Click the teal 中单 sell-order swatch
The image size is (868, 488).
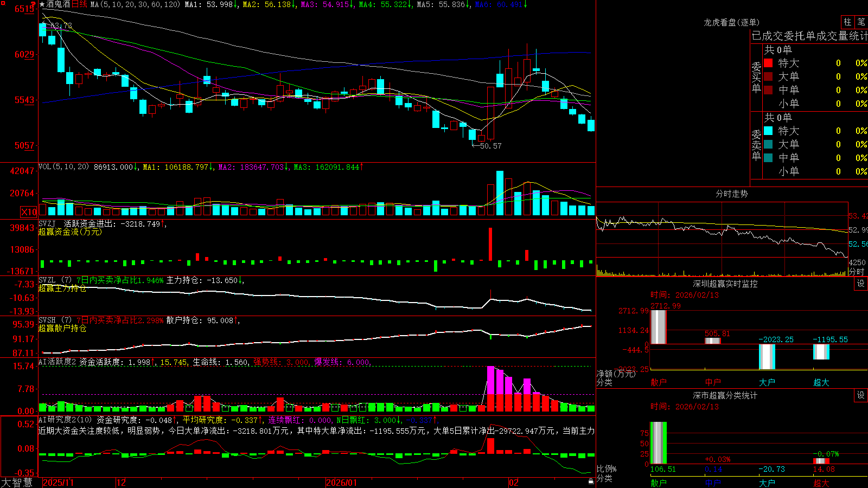coord(768,158)
